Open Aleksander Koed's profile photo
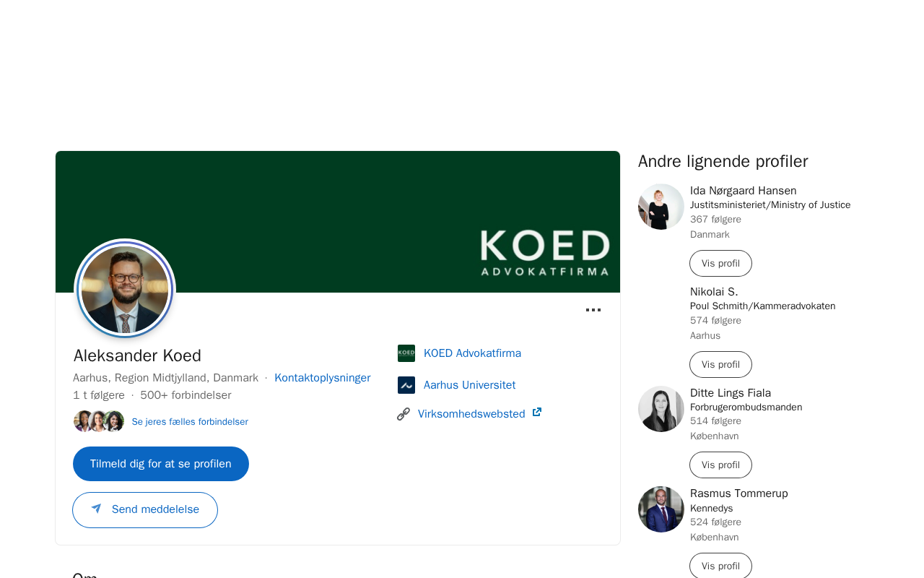Image resolution: width=924 pixels, height=578 pixels. [x=125, y=289]
